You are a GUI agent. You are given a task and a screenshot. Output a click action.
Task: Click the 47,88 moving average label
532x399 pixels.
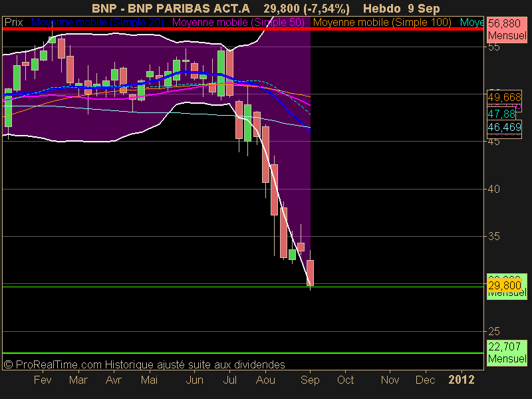[x=501, y=114]
